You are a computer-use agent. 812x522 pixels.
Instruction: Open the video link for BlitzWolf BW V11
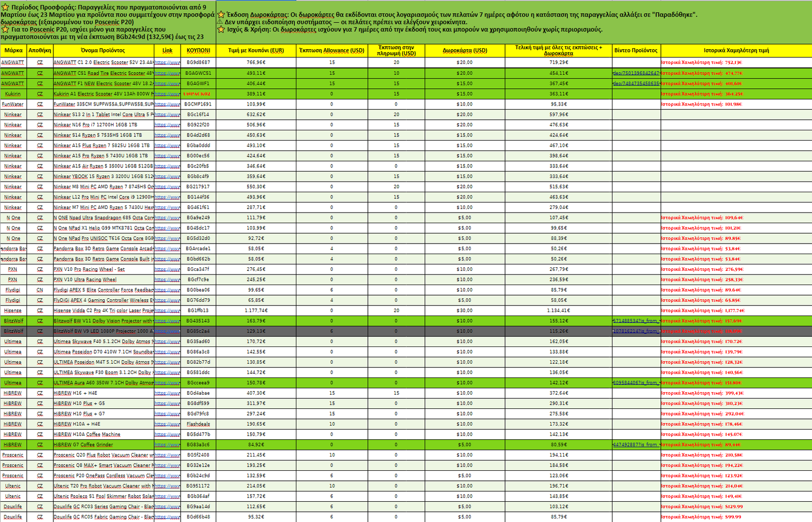pyautogui.click(x=636, y=321)
